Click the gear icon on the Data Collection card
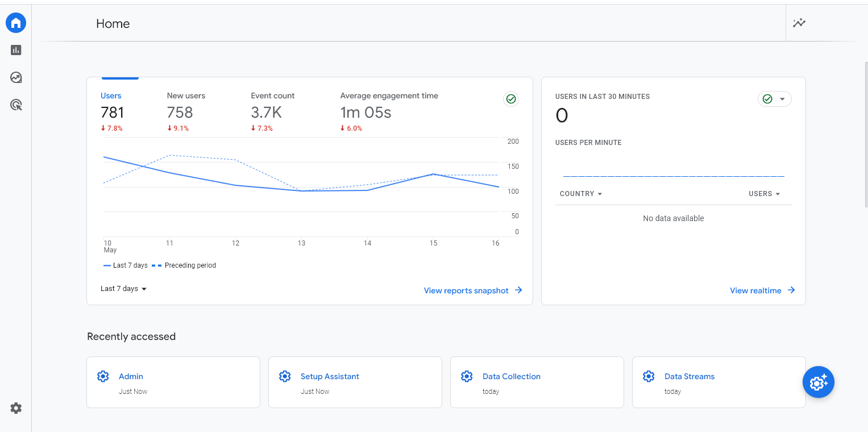868x432 pixels. click(467, 376)
